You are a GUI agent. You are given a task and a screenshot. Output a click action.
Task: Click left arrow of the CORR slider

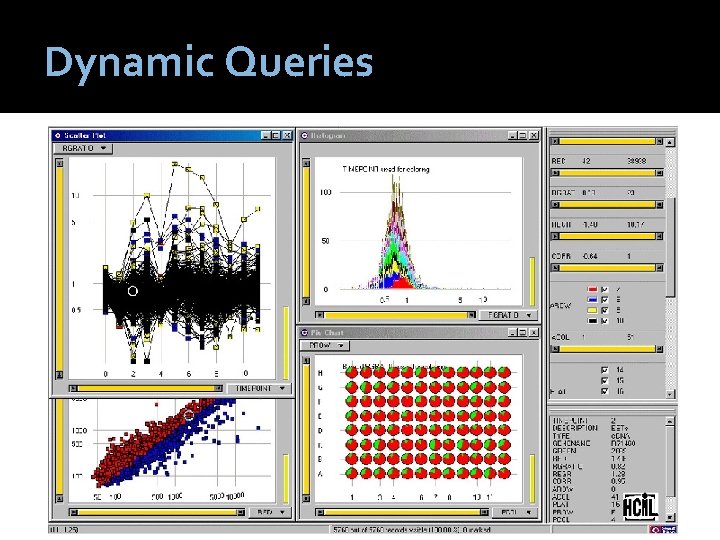tap(555, 268)
